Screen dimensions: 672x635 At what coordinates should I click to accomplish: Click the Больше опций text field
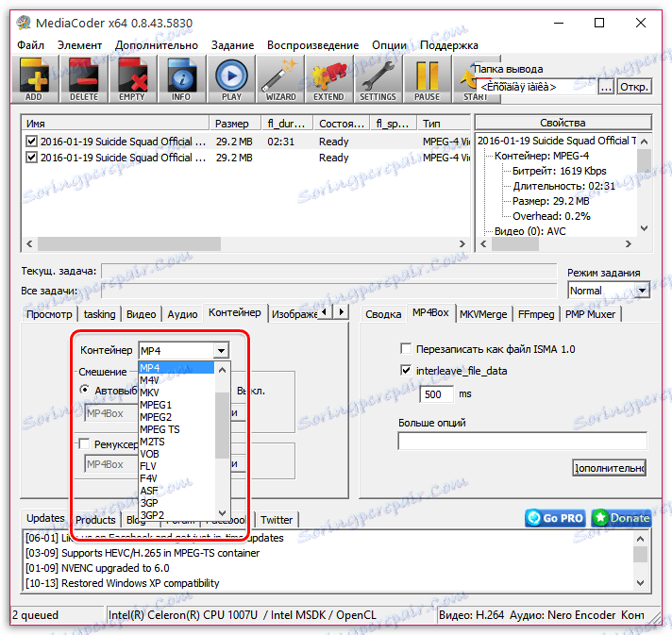(x=523, y=441)
